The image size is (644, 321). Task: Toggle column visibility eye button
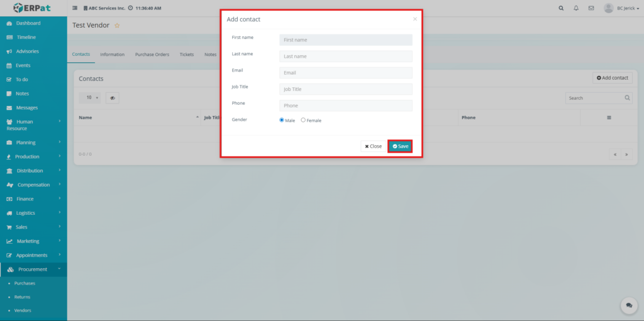pyautogui.click(x=112, y=98)
